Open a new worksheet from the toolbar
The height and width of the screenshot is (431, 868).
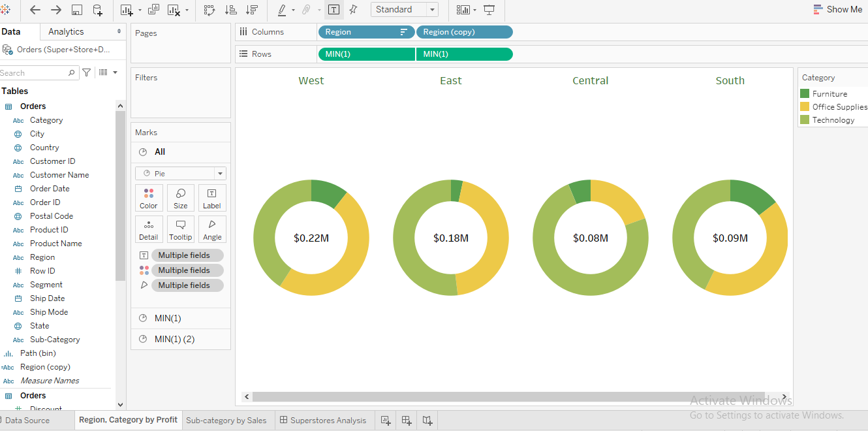tap(126, 10)
